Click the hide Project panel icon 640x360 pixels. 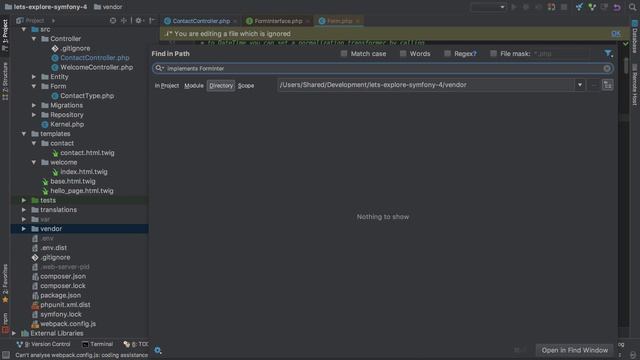pos(151,20)
